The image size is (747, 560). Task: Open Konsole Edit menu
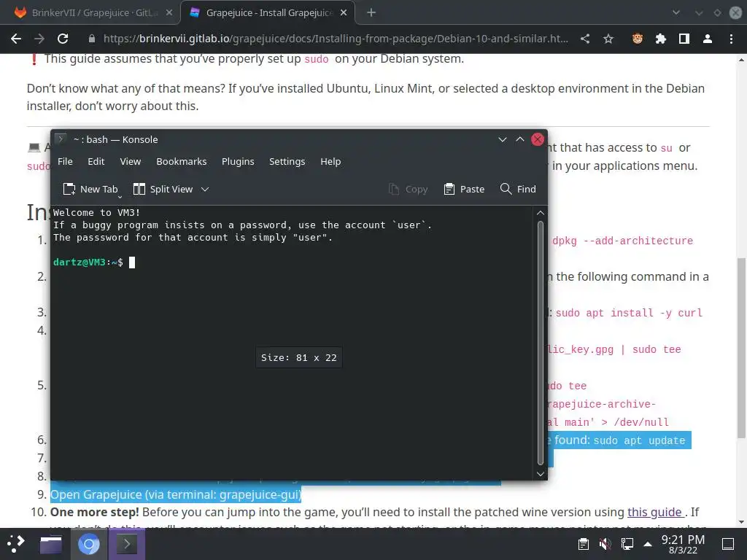click(96, 161)
